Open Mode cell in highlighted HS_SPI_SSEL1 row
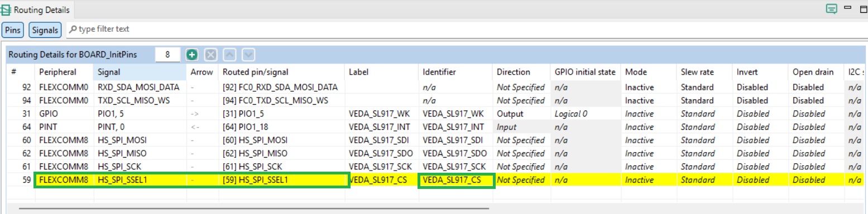The width and height of the screenshot is (868, 214). click(649, 180)
